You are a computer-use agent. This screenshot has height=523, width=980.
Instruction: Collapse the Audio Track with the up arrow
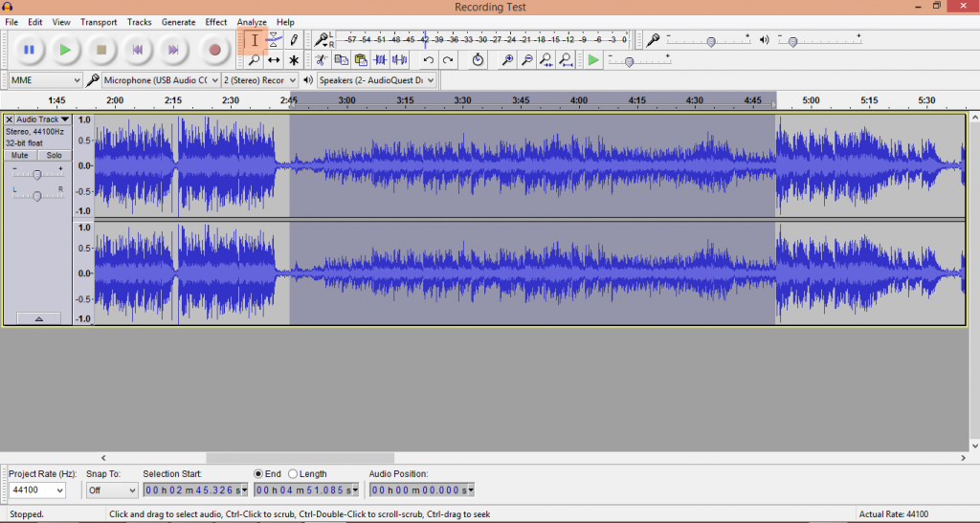[x=38, y=318]
